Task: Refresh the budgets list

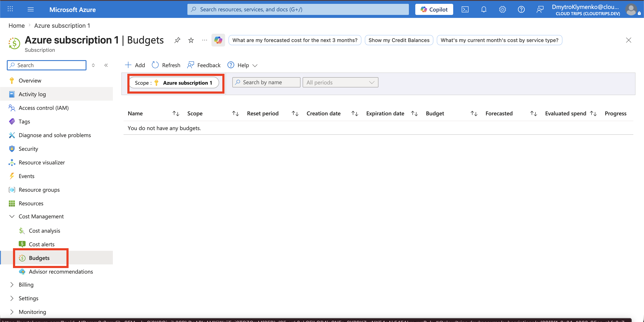Action: 166,65
